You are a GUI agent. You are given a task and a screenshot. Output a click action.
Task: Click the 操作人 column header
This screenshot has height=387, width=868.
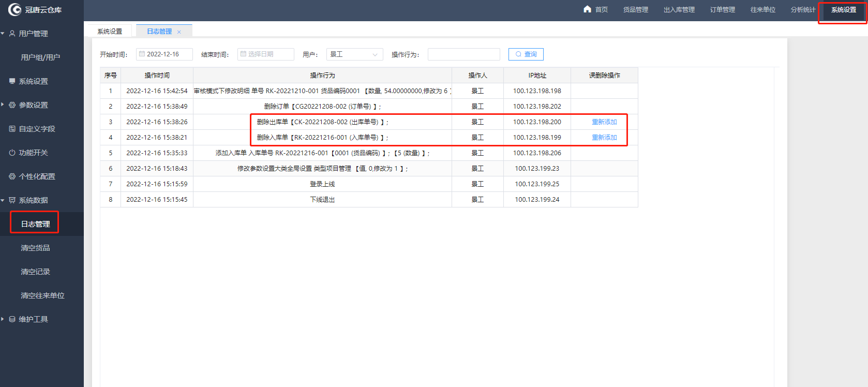tap(477, 75)
